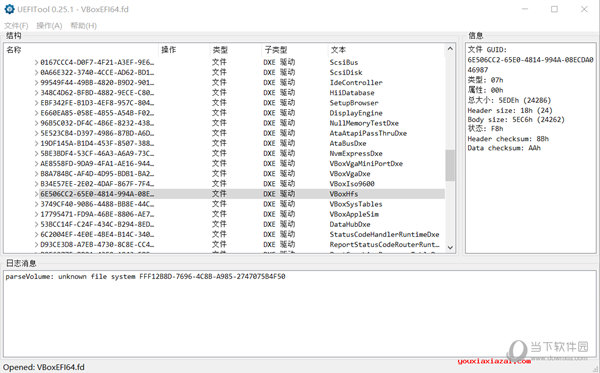Select item 0A66E322-3740-4CCE-AD62-BD1…
This screenshot has width=600, height=373.
click(x=97, y=72)
